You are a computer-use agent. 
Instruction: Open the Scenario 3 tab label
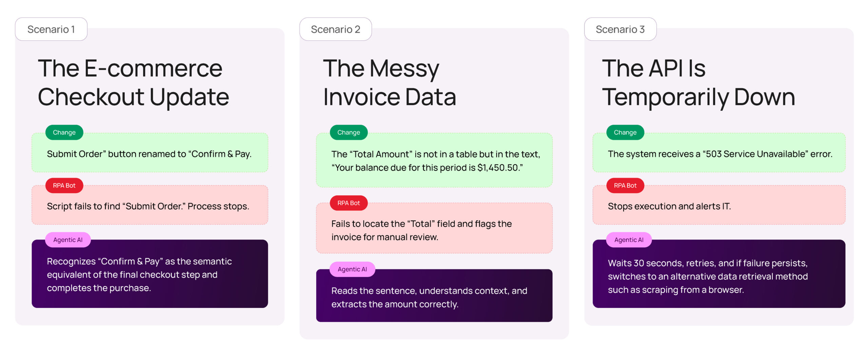click(x=620, y=29)
